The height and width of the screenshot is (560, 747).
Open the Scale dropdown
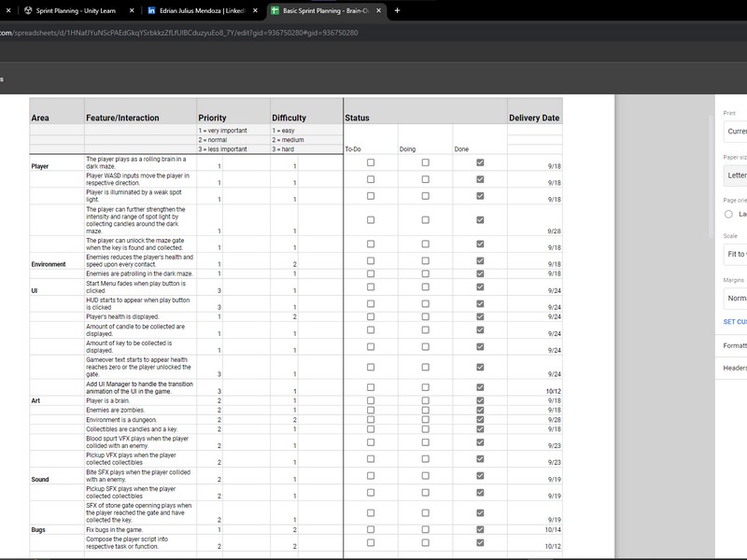[736, 254]
